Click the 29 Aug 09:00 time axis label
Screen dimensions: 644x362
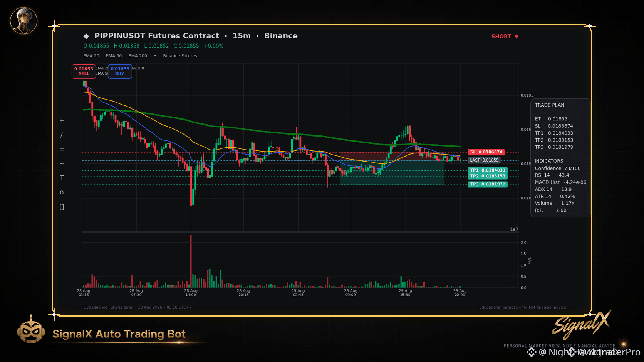coord(351,293)
